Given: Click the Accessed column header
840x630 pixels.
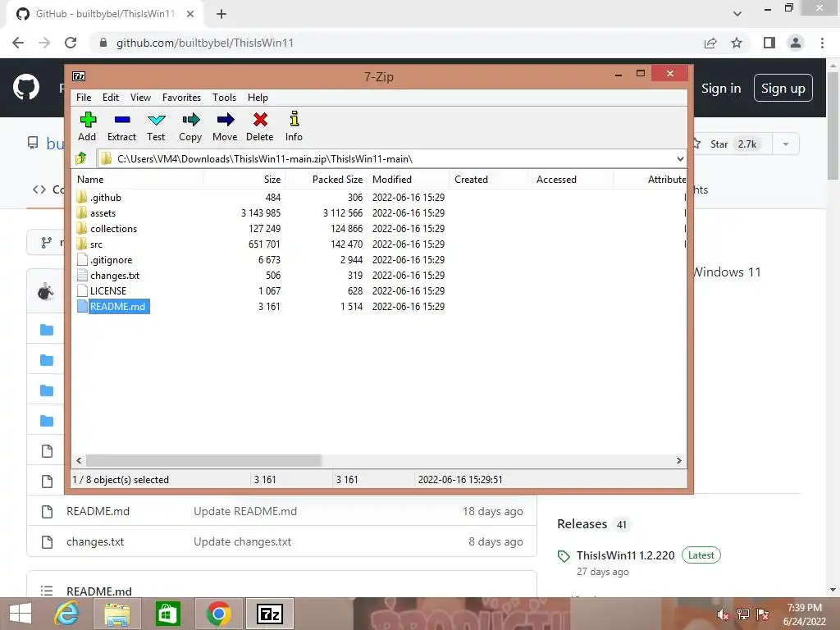Looking at the screenshot, I should point(572,180).
